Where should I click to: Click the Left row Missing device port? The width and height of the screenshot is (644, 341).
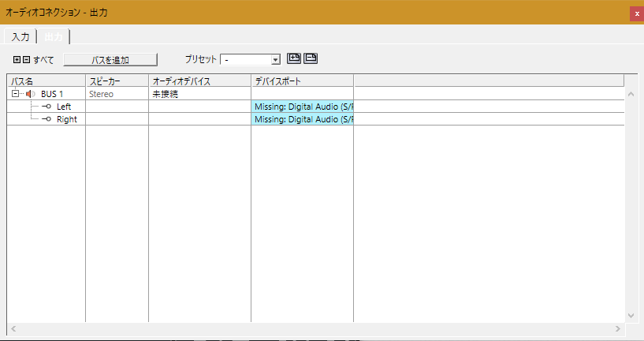(x=302, y=107)
